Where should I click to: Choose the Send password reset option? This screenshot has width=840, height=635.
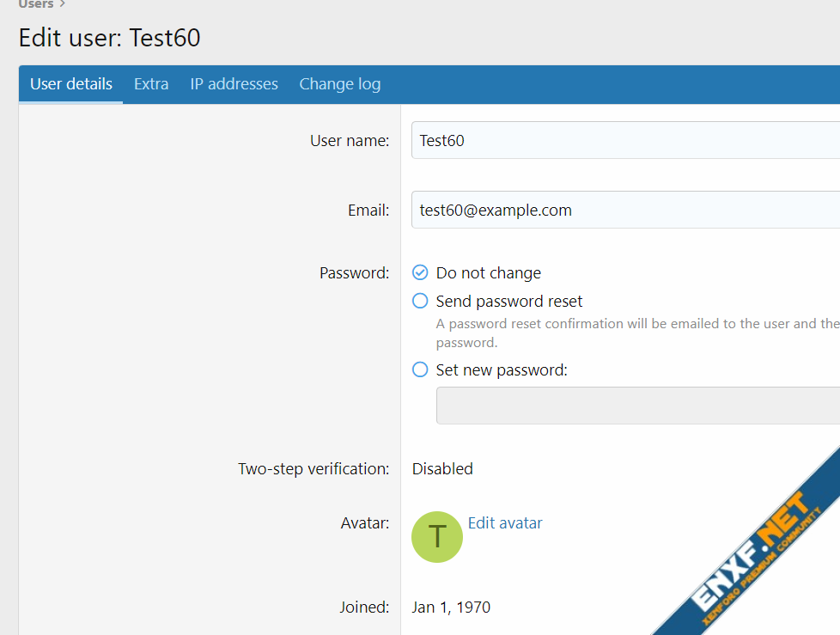[420, 302]
